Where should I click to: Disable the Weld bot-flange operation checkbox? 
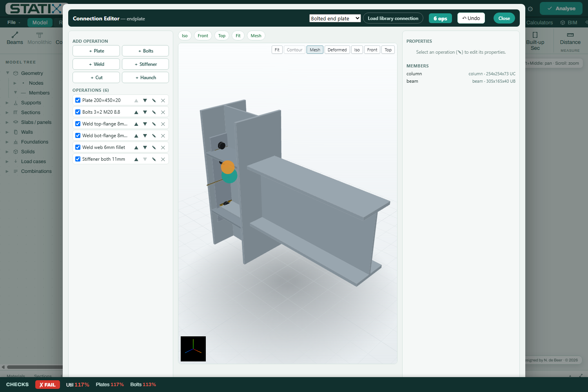tap(78, 136)
